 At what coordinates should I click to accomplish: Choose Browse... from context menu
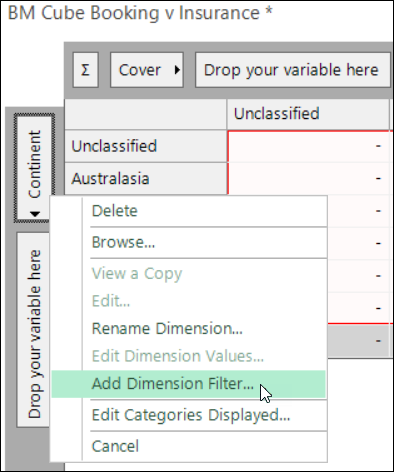coord(189,242)
